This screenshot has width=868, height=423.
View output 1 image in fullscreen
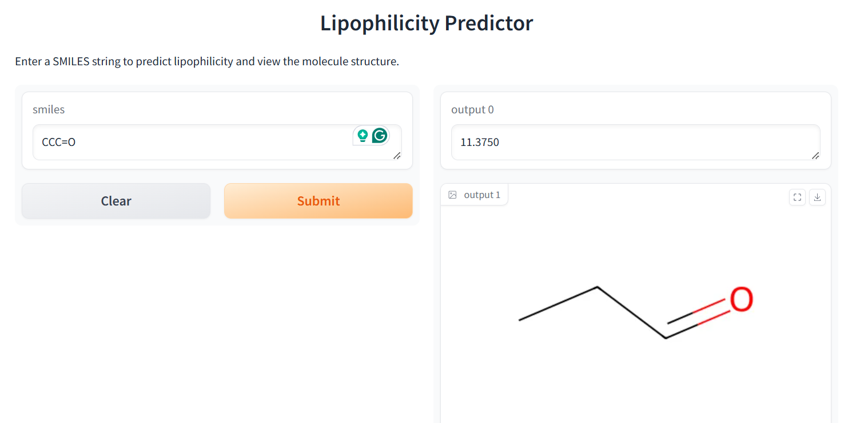click(797, 197)
